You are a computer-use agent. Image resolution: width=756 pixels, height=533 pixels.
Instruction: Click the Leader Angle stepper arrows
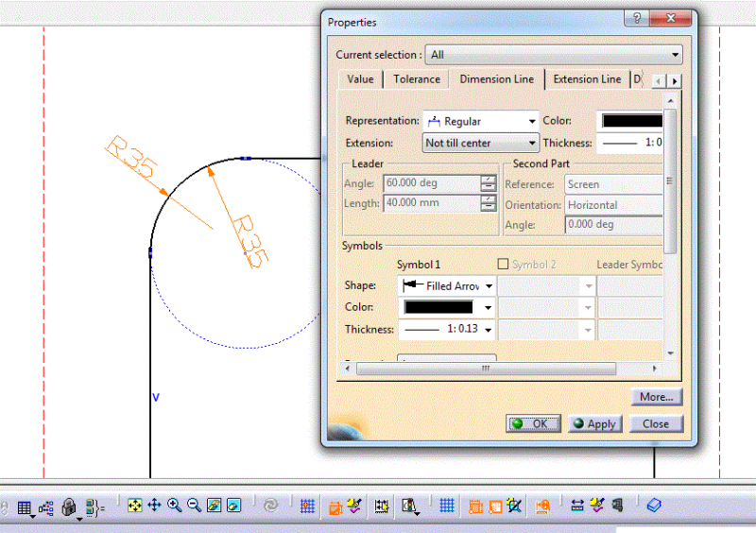488,183
